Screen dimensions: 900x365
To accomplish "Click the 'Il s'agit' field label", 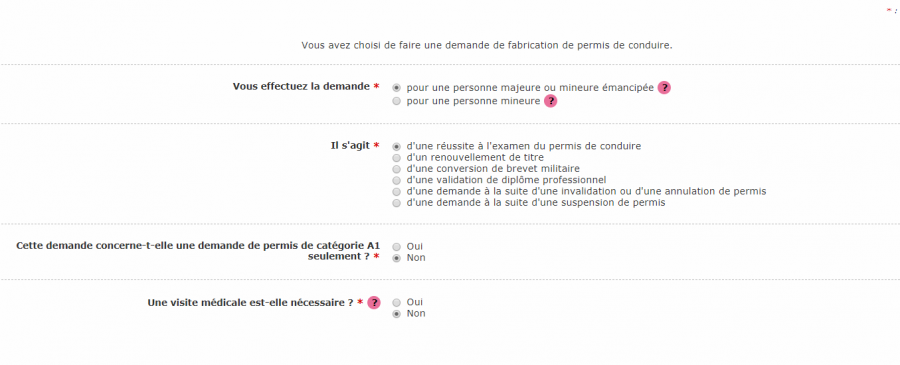I will click(x=347, y=145).
